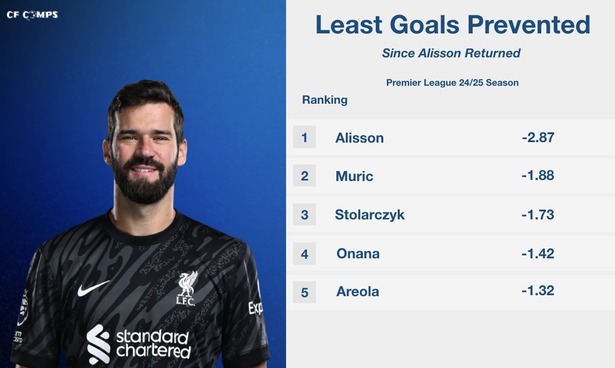Click the Standard Chartered sponsor logo
This screenshot has height=368, width=615.
[138, 344]
